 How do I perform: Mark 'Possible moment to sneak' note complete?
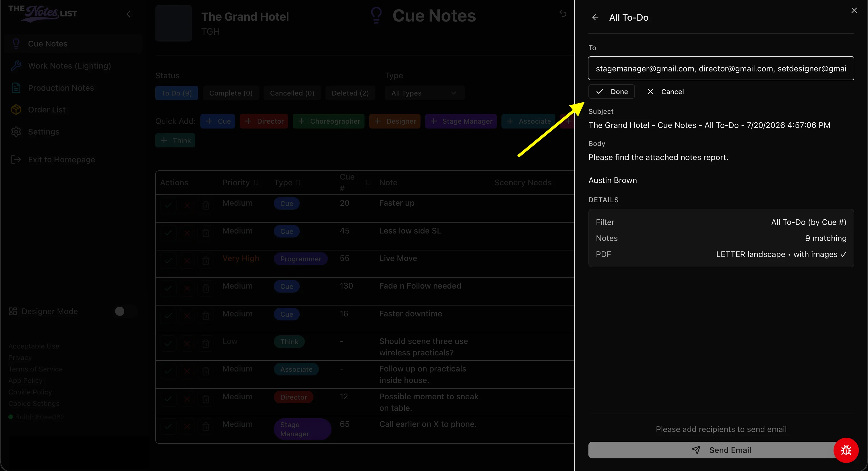(x=168, y=399)
